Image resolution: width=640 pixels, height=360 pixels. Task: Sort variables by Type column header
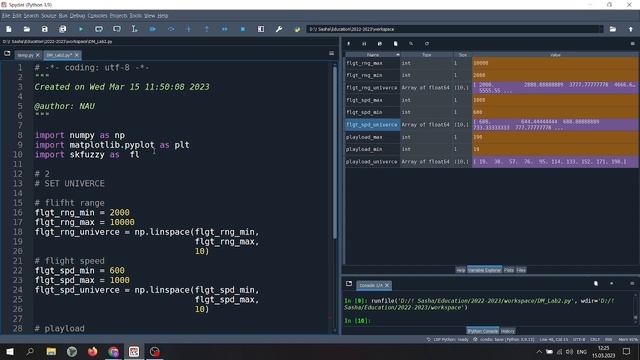click(x=427, y=55)
